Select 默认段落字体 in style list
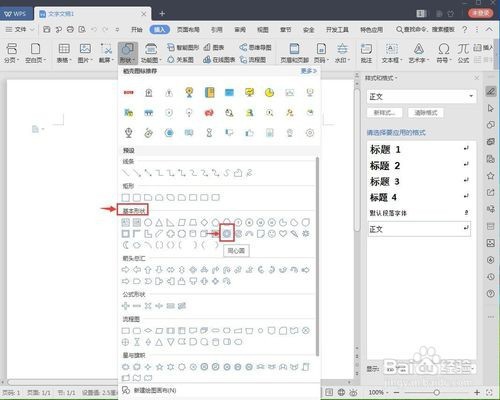Screen dimensions: 500x400 coord(419,213)
